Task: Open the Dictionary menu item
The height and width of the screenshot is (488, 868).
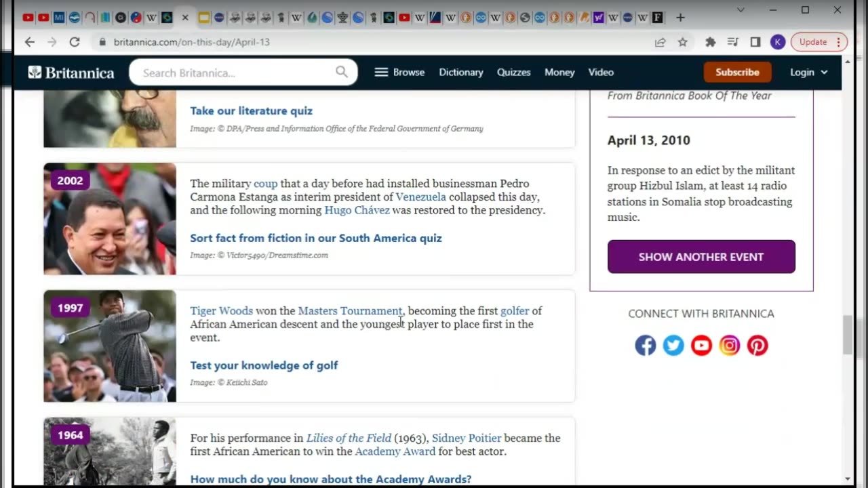Action: (461, 73)
